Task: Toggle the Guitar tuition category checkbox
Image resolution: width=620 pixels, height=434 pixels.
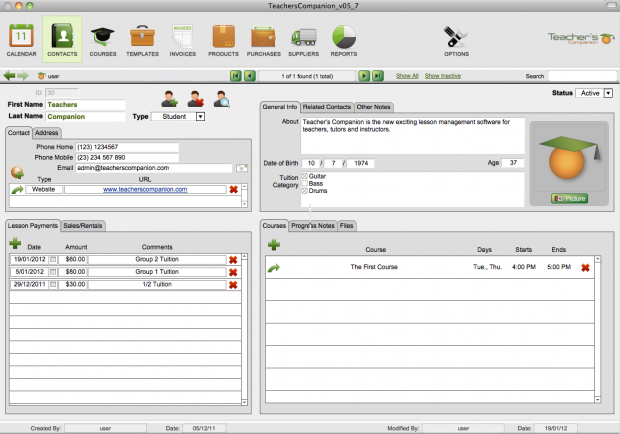Action: pos(304,176)
